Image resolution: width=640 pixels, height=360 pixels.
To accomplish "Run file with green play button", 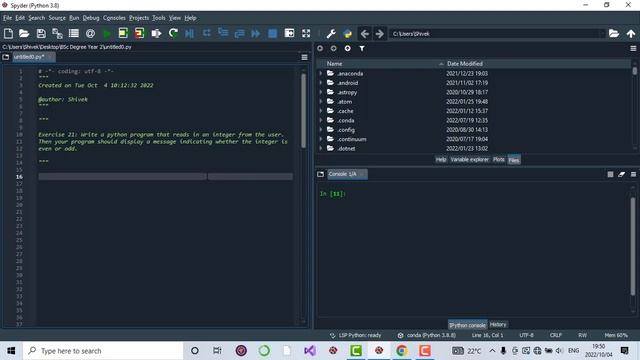I will [x=107, y=33].
